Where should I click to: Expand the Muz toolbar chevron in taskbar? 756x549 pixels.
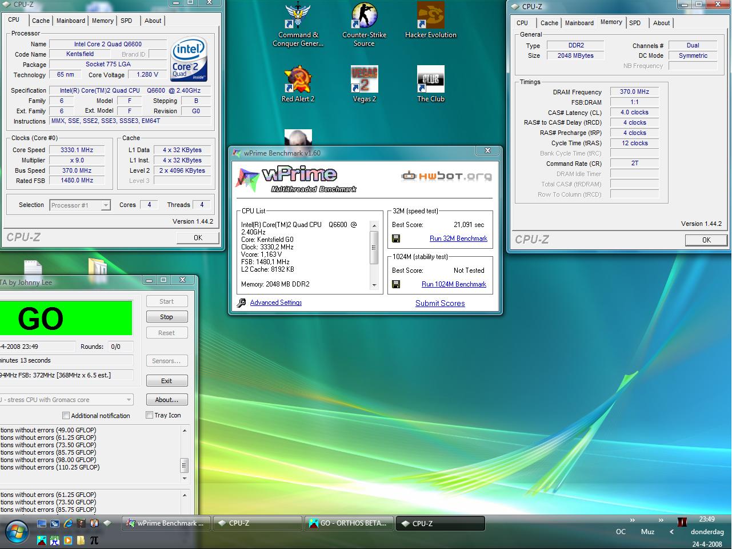click(661, 520)
